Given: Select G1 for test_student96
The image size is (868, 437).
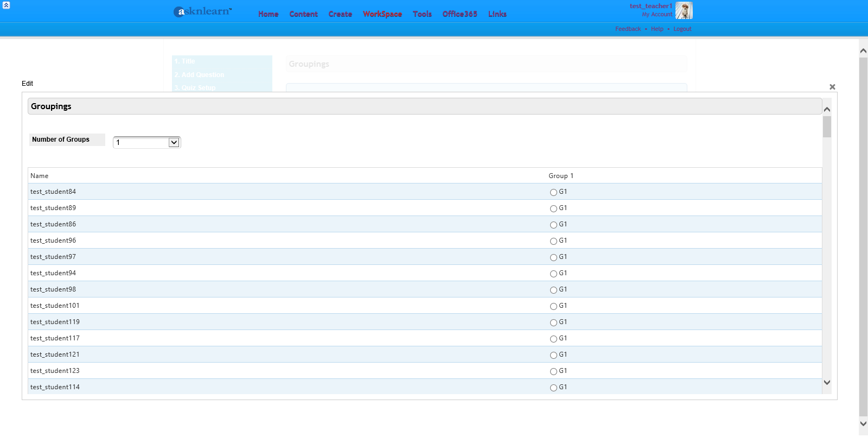Looking at the screenshot, I should pos(553,241).
